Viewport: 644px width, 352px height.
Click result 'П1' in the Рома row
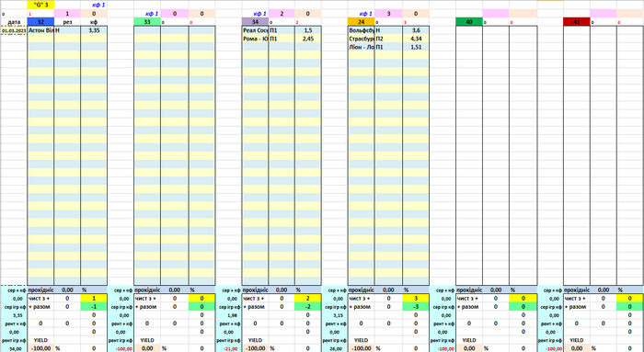282,39
